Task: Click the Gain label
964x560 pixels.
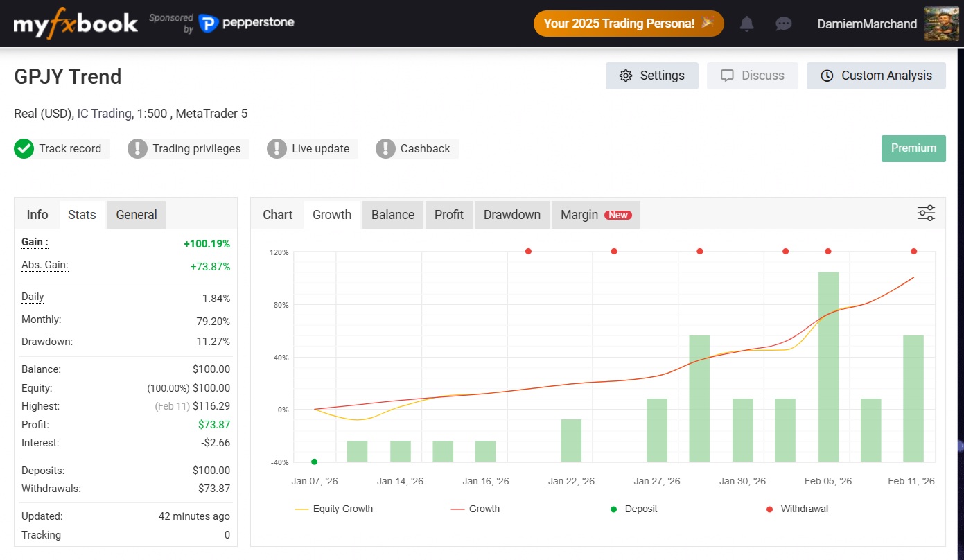Action: point(35,243)
